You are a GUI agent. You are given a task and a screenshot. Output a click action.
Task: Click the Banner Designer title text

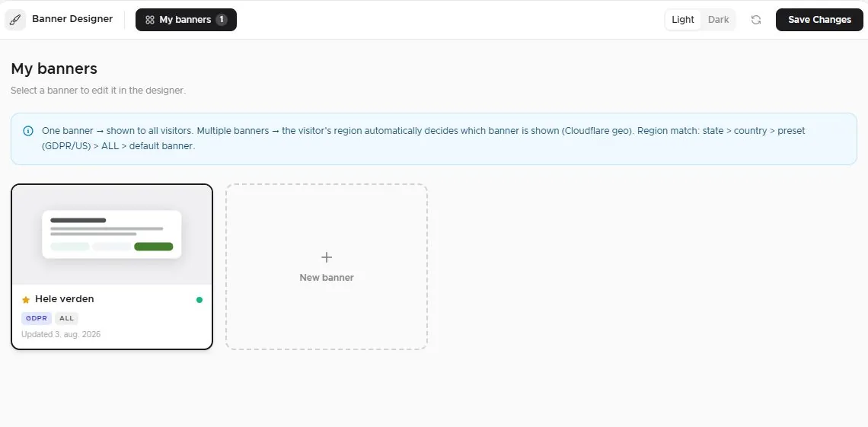point(72,19)
